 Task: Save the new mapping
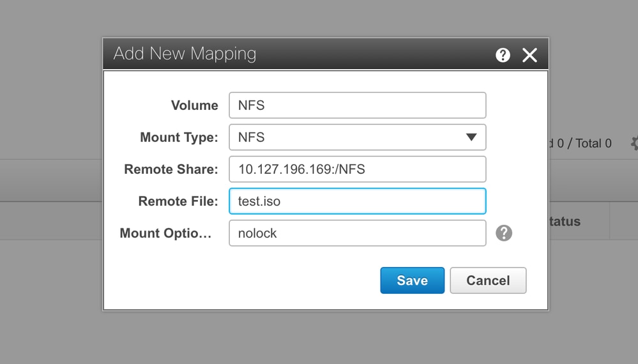click(x=412, y=280)
